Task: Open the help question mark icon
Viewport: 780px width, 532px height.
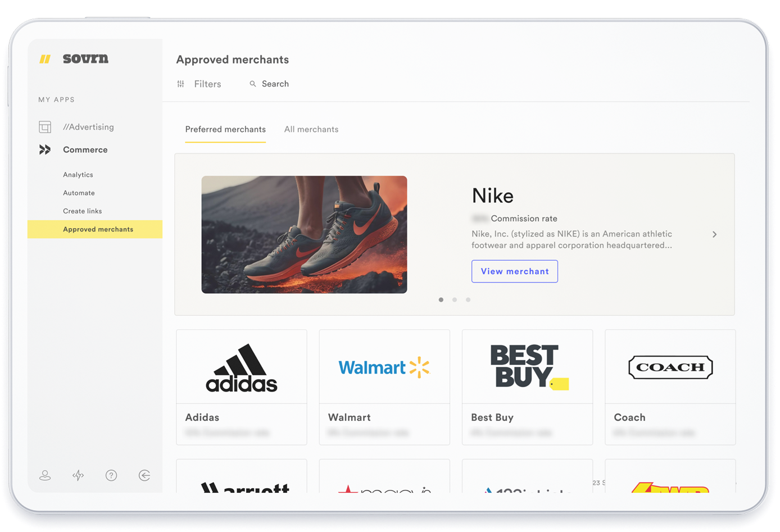Action: tap(111, 475)
